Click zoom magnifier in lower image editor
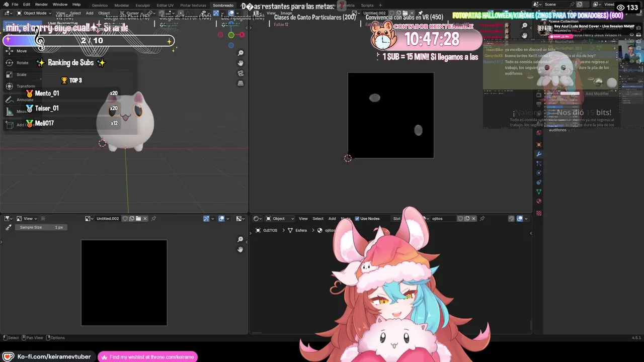 coord(240,240)
